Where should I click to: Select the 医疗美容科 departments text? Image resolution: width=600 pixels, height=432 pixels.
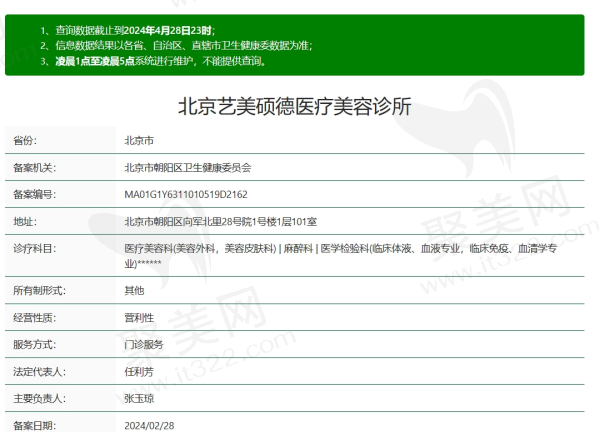point(341,256)
